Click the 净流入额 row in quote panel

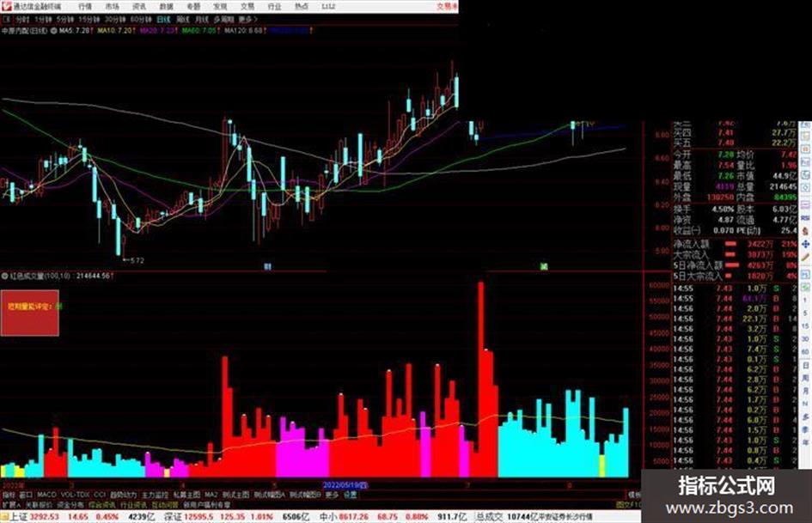coord(735,243)
